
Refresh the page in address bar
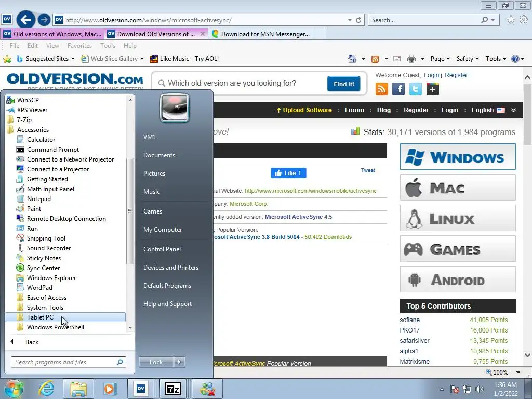tap(358, 20)
